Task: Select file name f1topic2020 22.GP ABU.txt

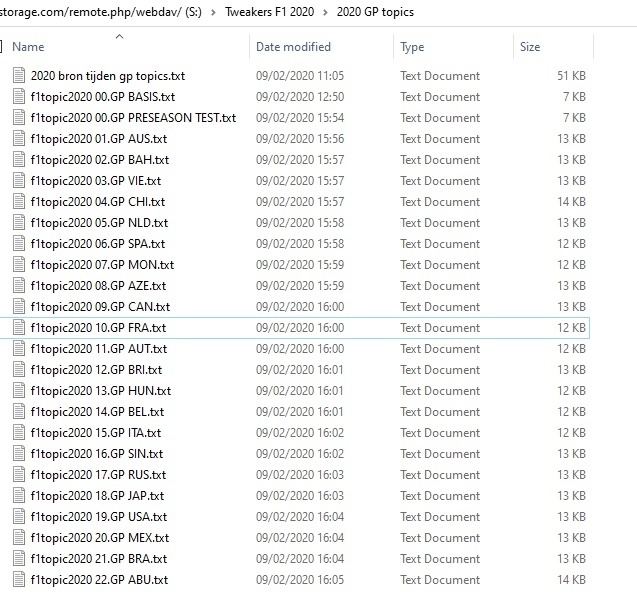Action: pos(99,580)
